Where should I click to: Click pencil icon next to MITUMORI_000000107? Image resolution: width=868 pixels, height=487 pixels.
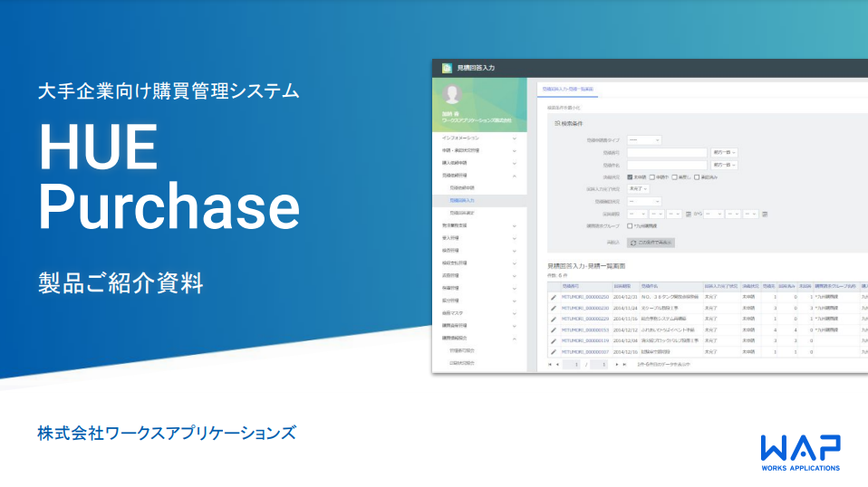tap(553, 351)
